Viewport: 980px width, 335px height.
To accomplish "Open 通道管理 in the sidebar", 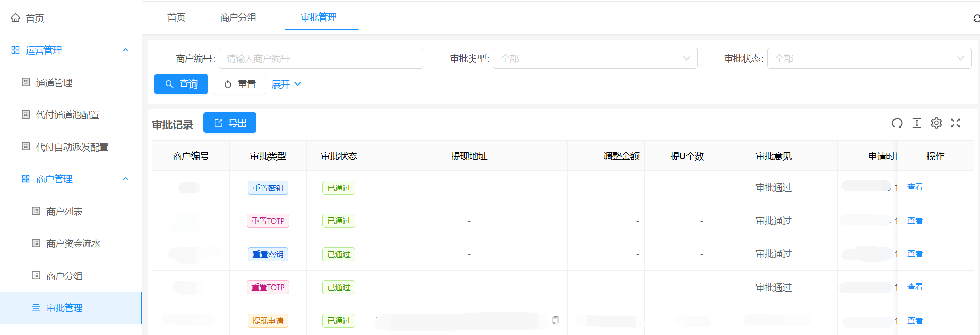I will tap(54, 82).
